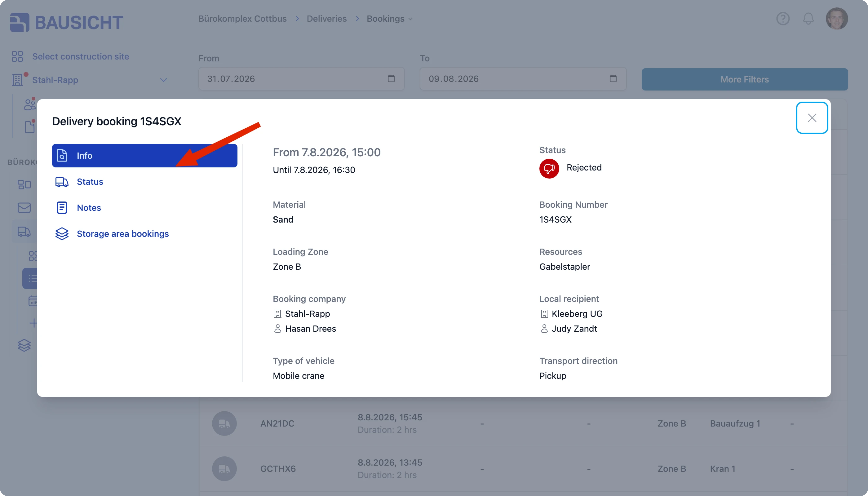868x496 pixels.
Task: Click the Mobile crane vehicle value
Action: coord(299,376)
